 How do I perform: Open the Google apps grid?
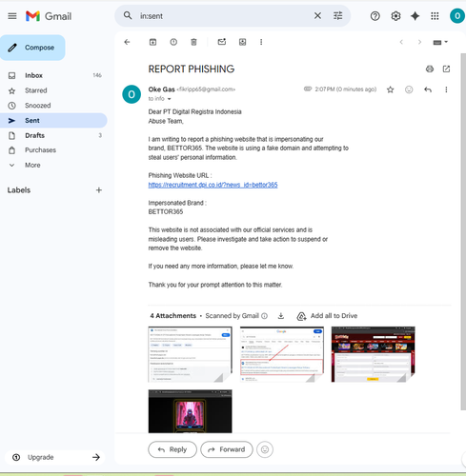tap(435, 16)
